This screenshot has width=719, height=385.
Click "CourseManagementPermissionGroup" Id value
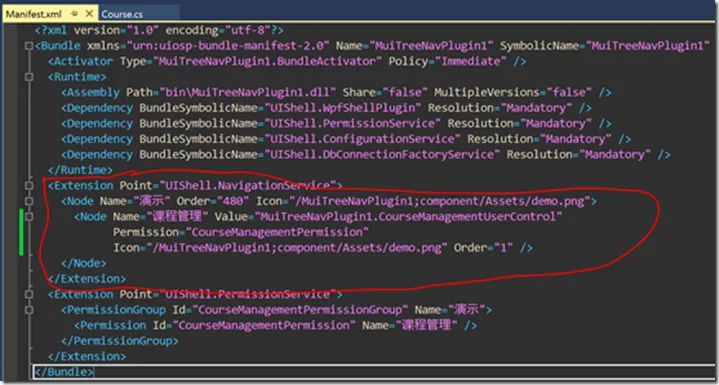300,310
